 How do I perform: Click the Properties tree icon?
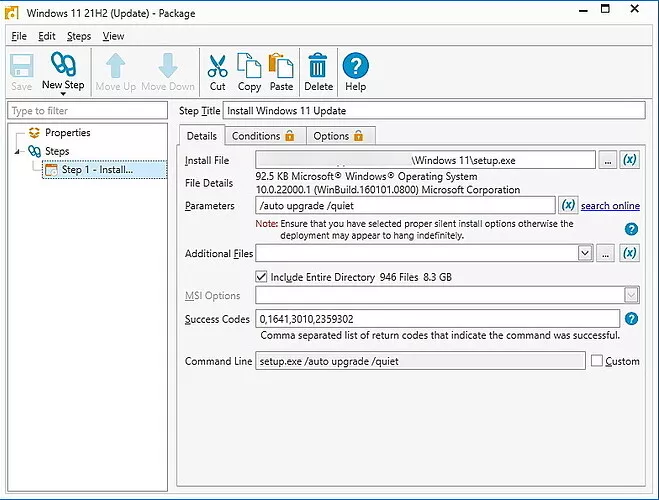pos(34,133)
